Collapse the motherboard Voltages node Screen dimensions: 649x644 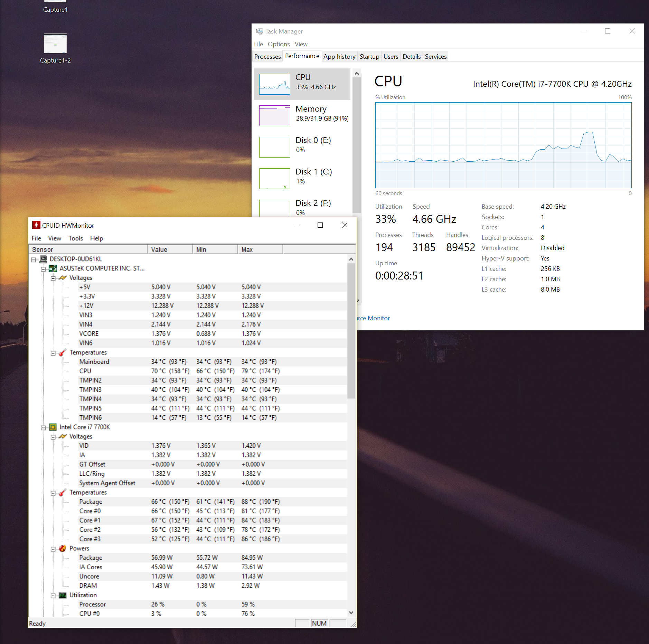[53, 278]
